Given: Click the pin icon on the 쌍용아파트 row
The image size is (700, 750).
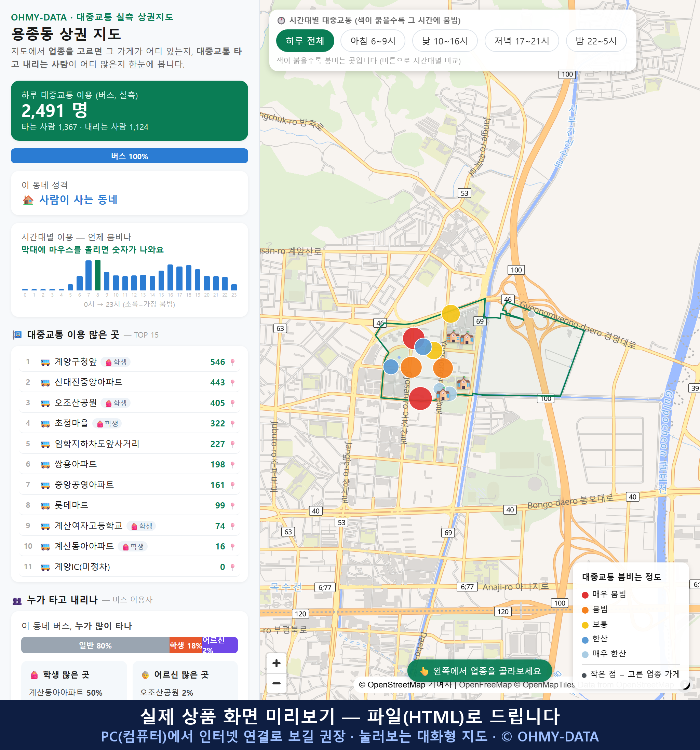Looking at the screenshot, I should tap(232, 464).
